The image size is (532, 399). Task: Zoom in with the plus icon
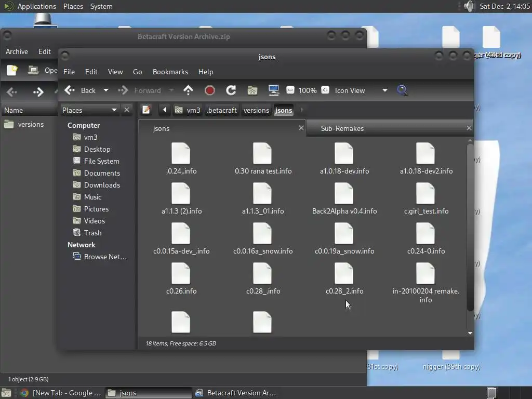(325, 90)
